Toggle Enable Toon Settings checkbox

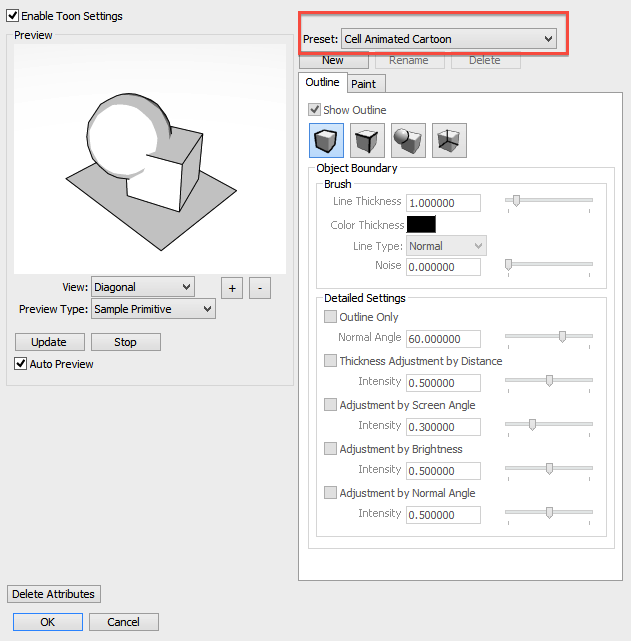click(12, 16)
